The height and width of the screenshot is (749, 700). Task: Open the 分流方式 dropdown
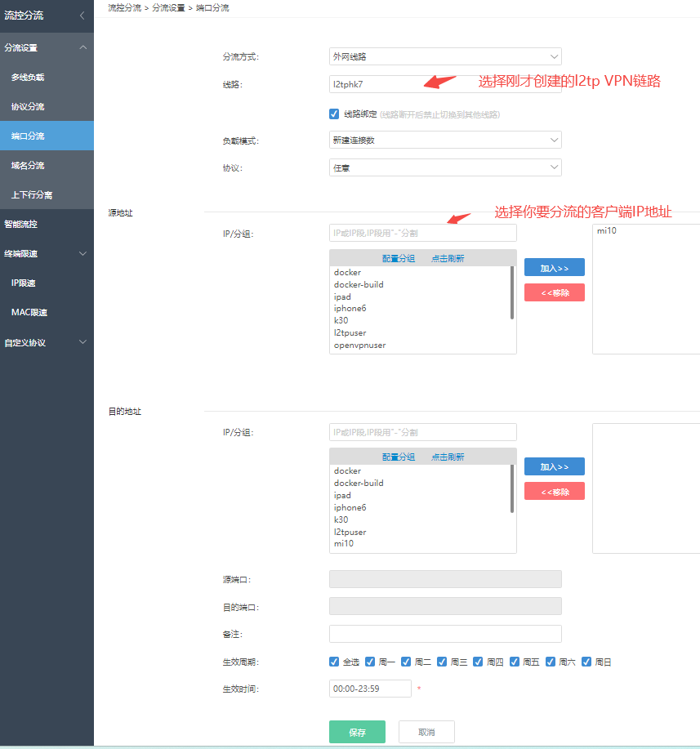(x=444, y=56)
